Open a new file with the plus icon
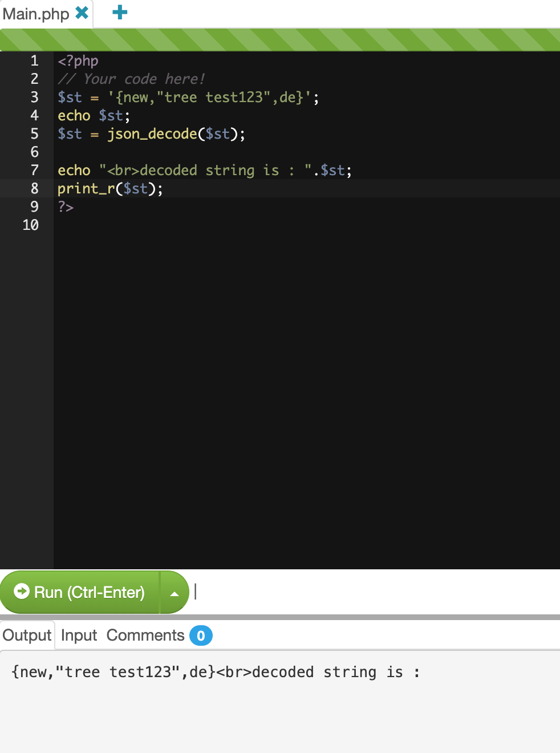 (x=119, y=13)
